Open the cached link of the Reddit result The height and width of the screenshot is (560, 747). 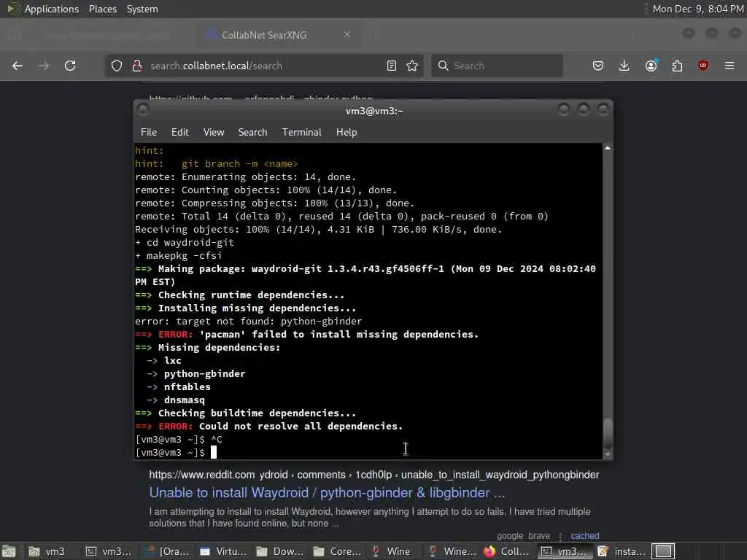click(x=584, y=536)
